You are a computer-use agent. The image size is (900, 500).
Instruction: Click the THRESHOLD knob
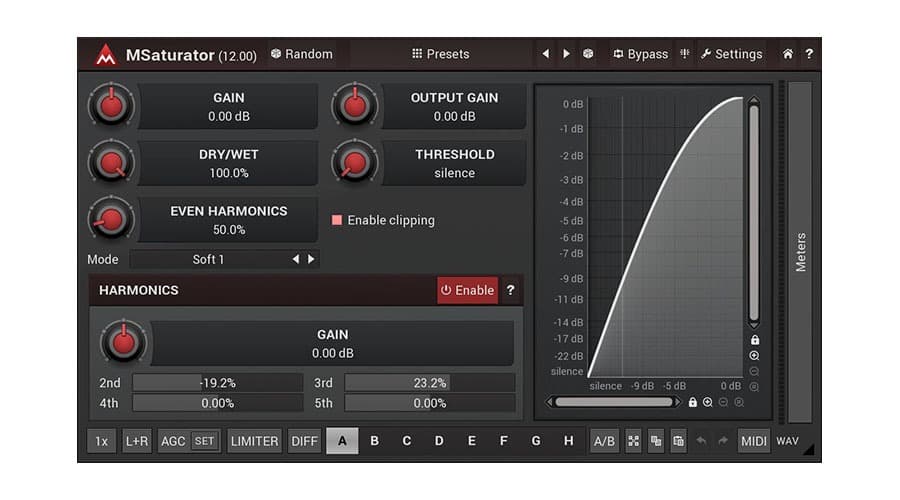click(355, 162)
